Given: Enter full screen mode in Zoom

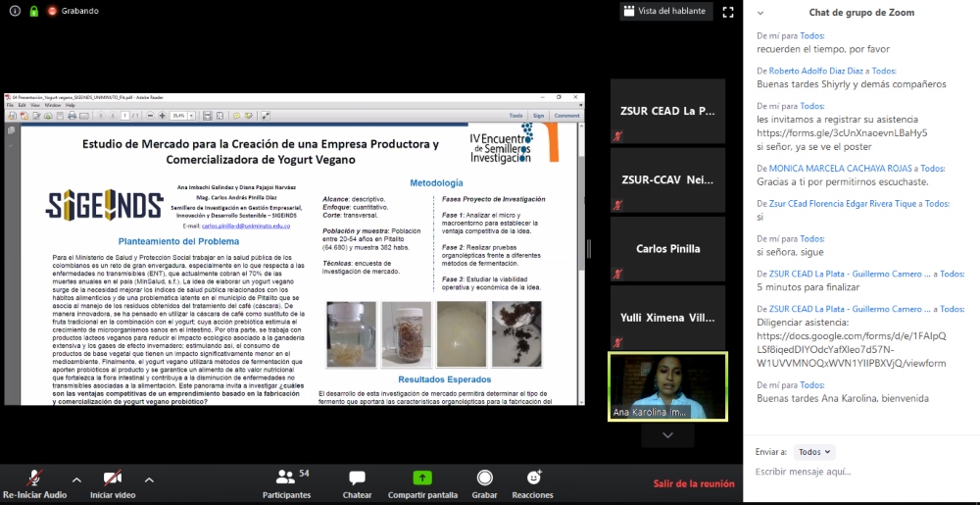Looking at the screenshot, I should [727, 11].
